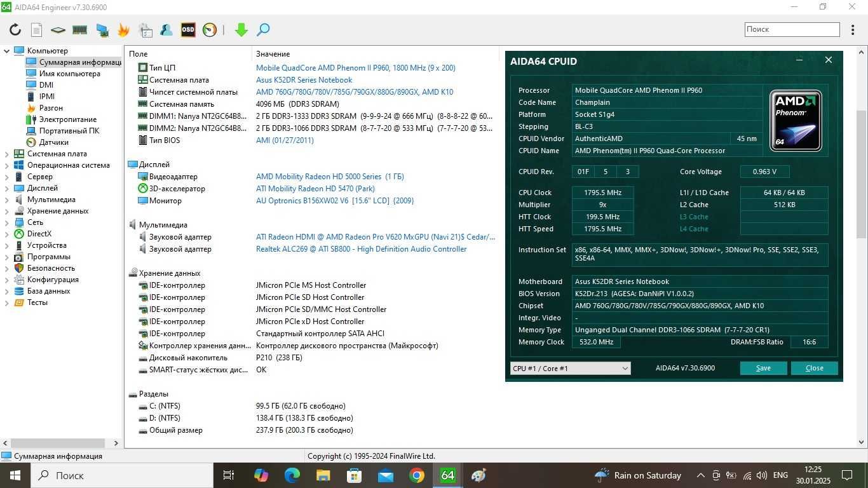868x488 pixels.
Task: Select Портативный ПК in the tree
Action: pyautogui.click(x=69, y=131)
